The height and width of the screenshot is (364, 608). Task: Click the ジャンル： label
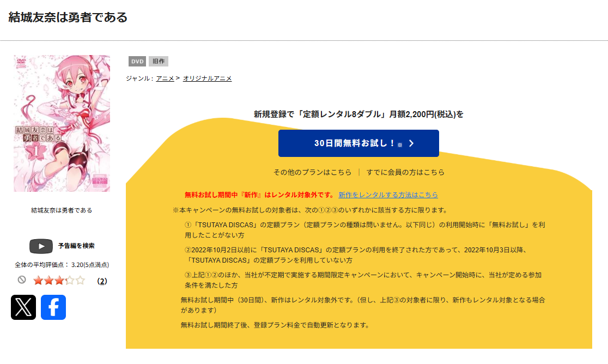click(x=140, y=78)
